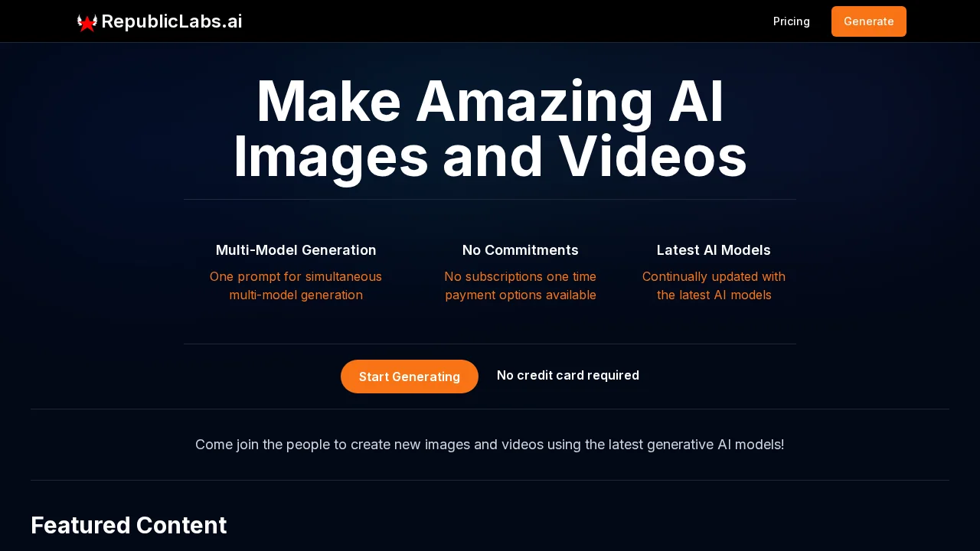The width and height of the screenshot is (980, 551).
Task: Click the orange Generate button
Action: (x=869, y=21)
